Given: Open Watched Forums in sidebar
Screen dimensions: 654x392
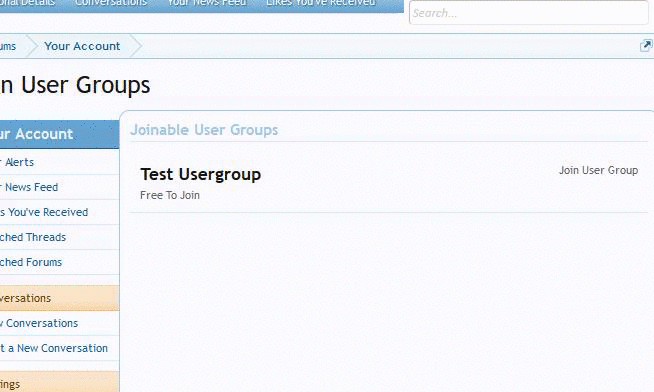Looking at the screenshot, I should 59,262.
